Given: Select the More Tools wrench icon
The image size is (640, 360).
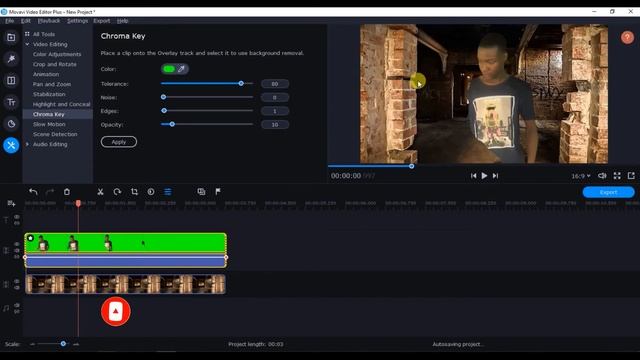Looking at the screenshot, I should click(11, 145).
